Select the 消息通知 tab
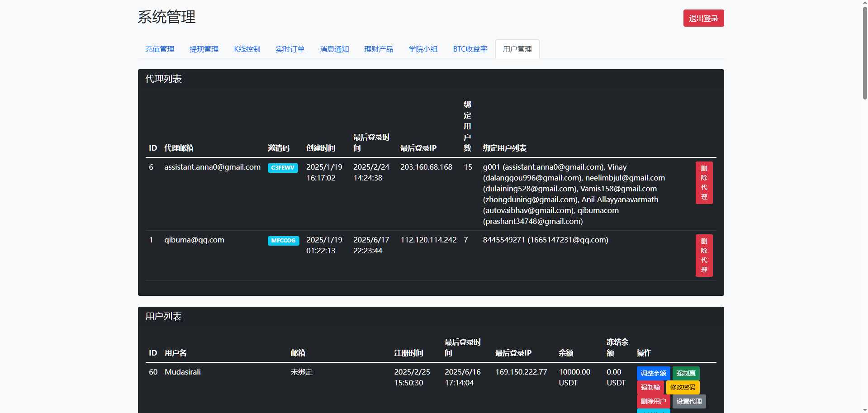The image size is (868, 413). [334, 49]
